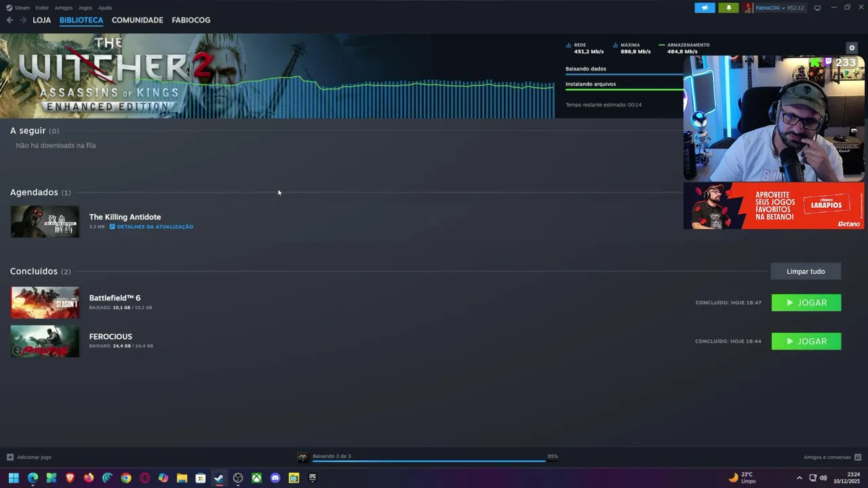Open network status in system tray
This screenshot has width=868, height=488.
812,478
